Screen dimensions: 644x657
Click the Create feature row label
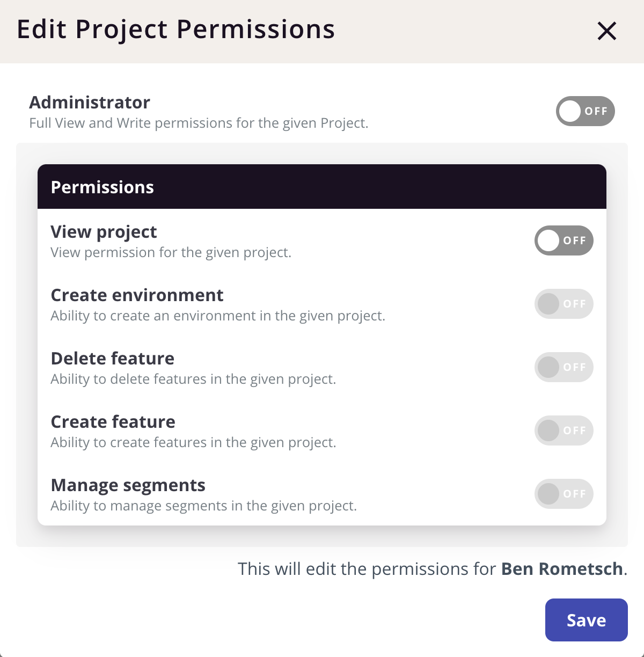click(x=113, y=422)
